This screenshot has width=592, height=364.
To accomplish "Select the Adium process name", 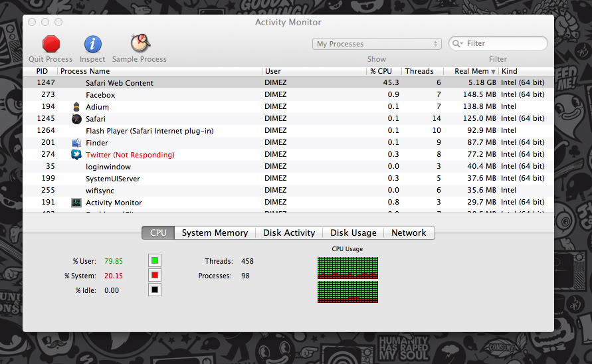I will 97,107.
